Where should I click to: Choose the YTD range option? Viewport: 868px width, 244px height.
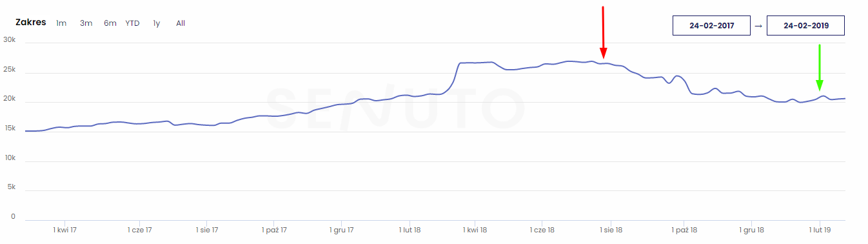coord(132,23)
